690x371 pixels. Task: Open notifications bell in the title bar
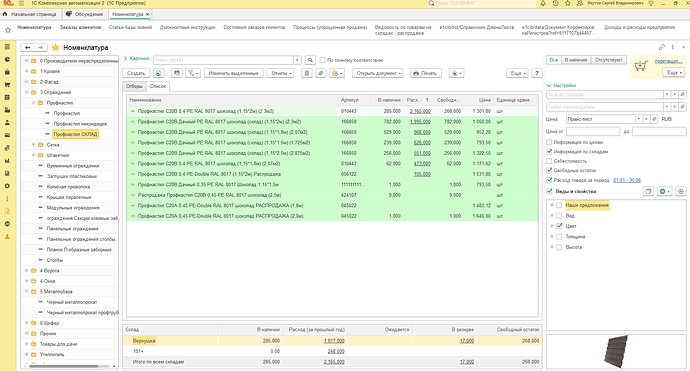[x=543, y=3]
